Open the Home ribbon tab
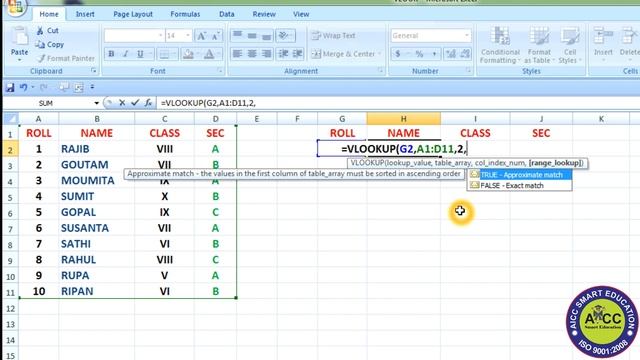The height and width of the screenshot is (360, 640). (x=49, y=14)
